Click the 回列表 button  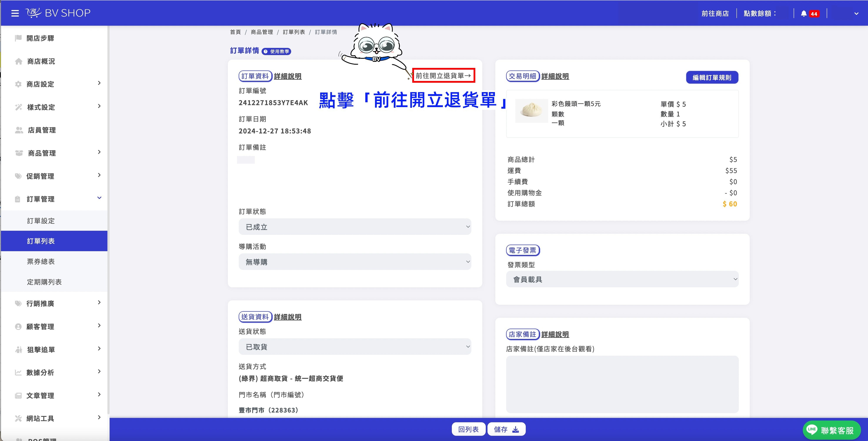click(468, 429)
